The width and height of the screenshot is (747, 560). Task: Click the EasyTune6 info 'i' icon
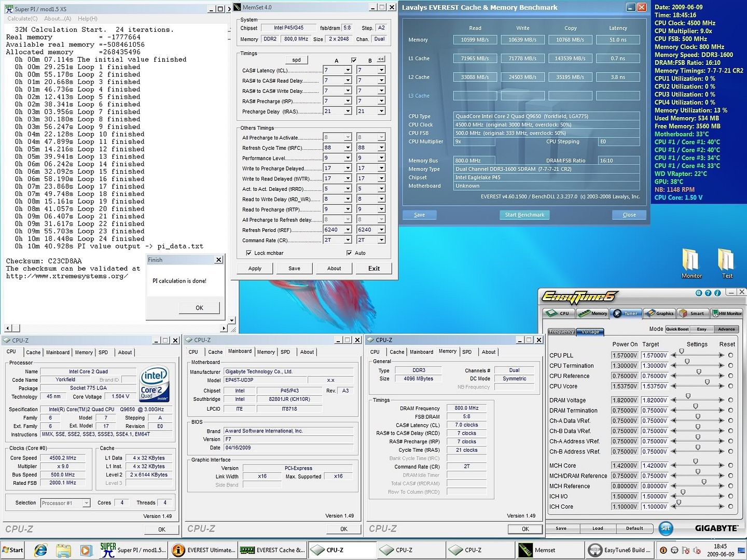tap(717, 293)
